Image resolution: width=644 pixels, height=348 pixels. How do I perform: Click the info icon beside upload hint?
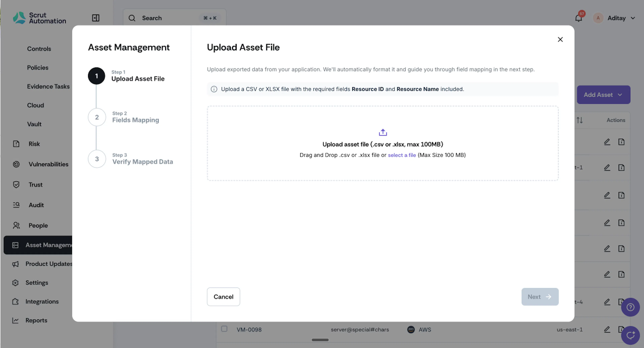(214, 89)
